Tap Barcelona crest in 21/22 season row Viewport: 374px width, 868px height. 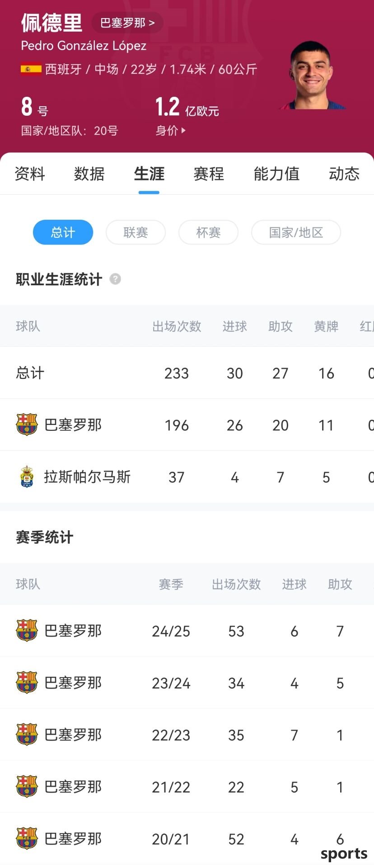(27, 786)
